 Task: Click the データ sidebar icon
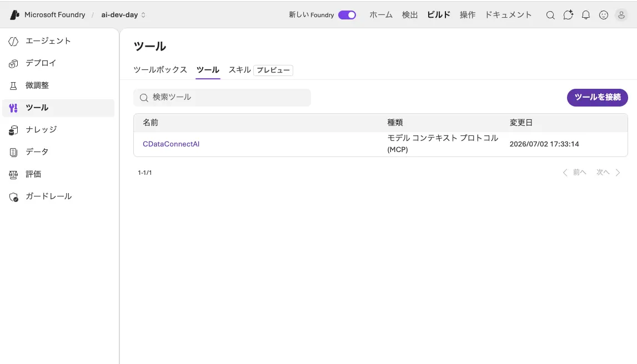13,152
